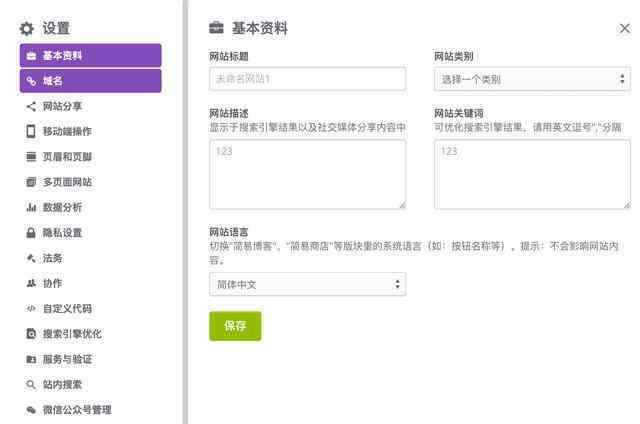Open 站内搜索 settings
This screenshot has height=424, width=640.
point(62,384)
